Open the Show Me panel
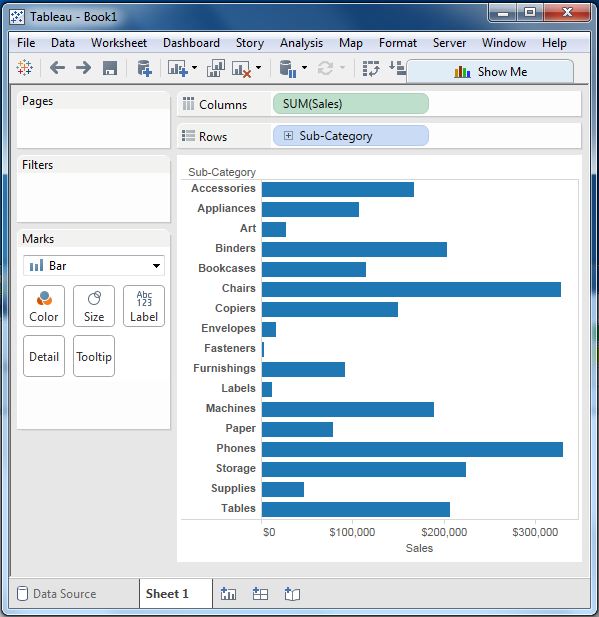The height and width of the screenshot is (617, 599). [x=490, y=72]
